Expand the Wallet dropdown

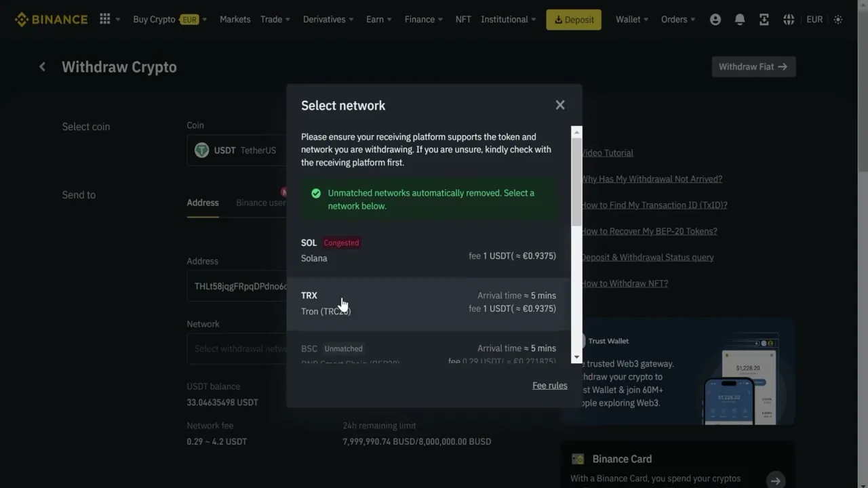[632, 19]
